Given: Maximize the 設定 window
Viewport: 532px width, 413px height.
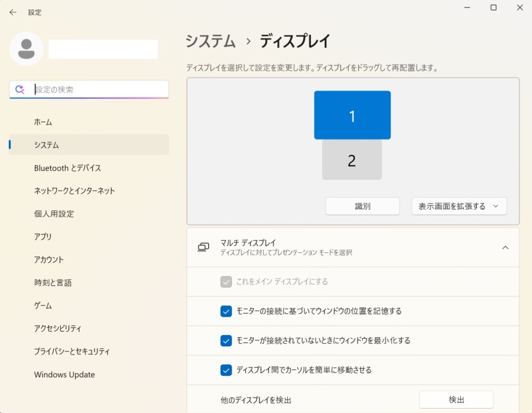Looking at the screenshot, I should [x=494, y=8].
